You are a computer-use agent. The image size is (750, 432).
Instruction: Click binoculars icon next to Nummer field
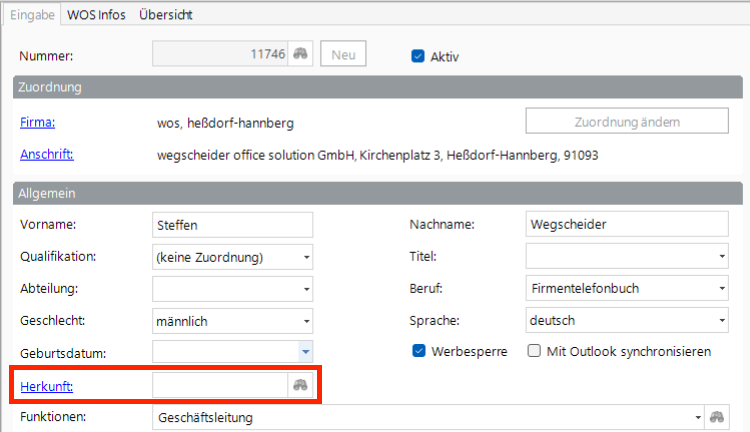pyautogui.click(x=301, y=54)
